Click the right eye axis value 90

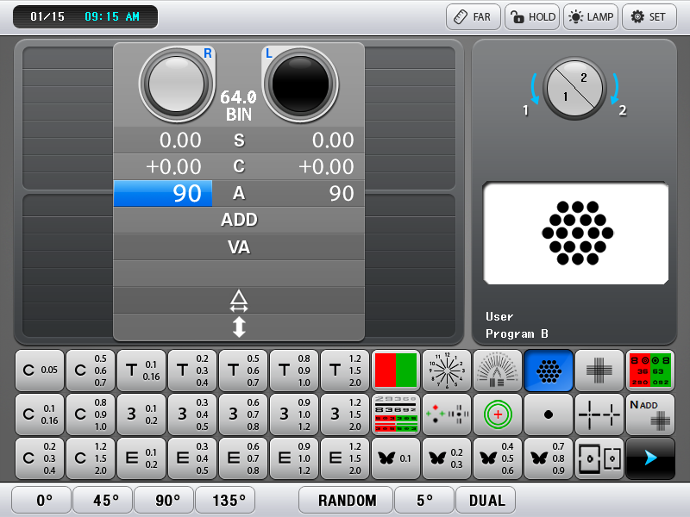163,193
